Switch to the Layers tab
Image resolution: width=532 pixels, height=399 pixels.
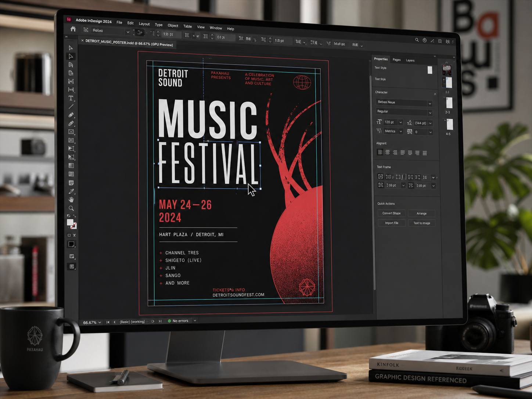[x=410, y=60]
